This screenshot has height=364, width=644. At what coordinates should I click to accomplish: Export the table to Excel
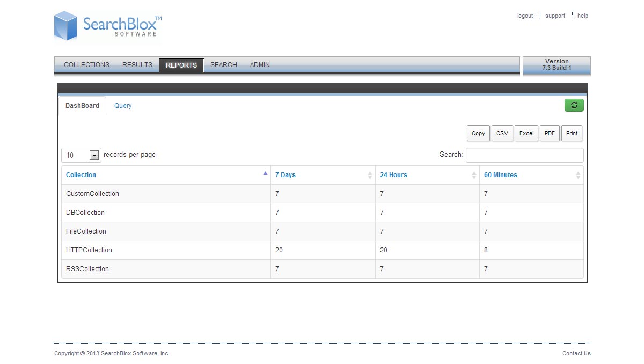click(x=526, y=133)
